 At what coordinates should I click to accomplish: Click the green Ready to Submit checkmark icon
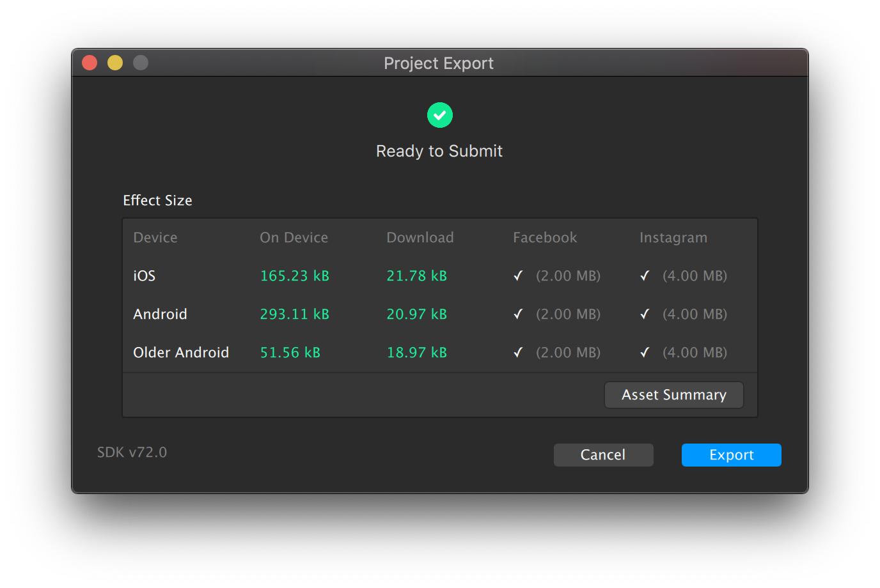[439, 115]
